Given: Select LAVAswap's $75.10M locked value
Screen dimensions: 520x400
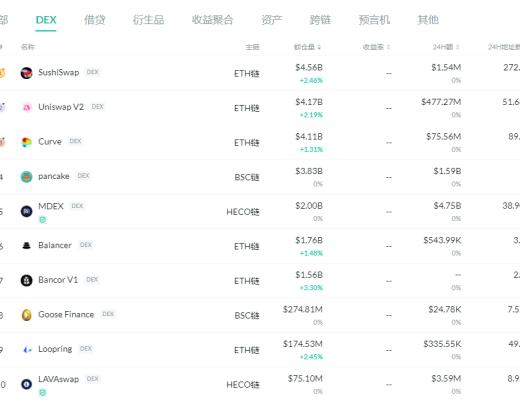Looking at the screenshot, I should (x=305, y=379).
